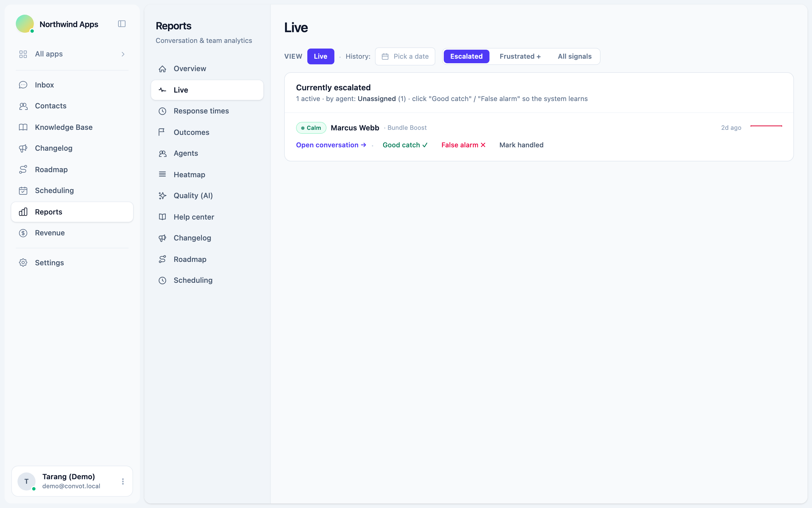
Task: Click Mark handled for Marcus Webb
Action: click(x=521, y=145)
